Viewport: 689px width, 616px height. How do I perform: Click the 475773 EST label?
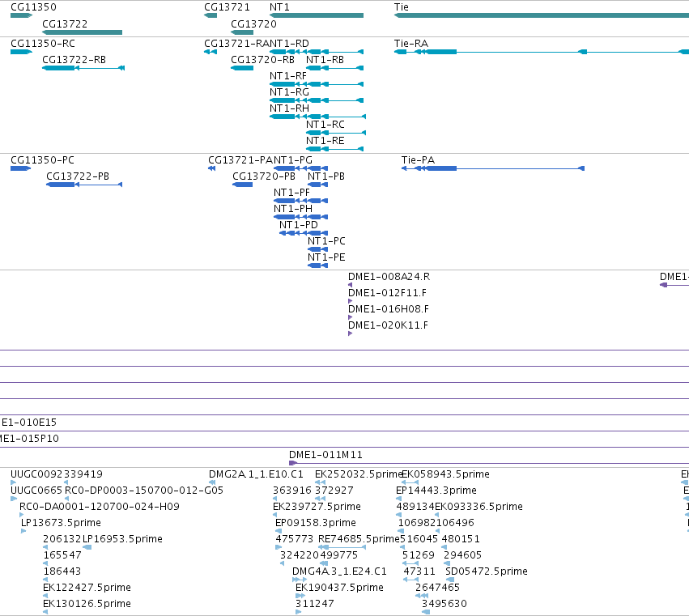(x=295, y=539)
